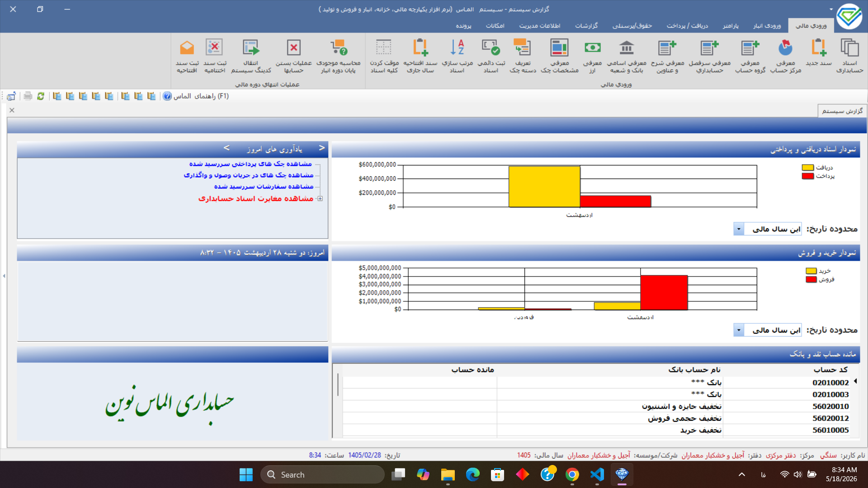Image resolution: width=868 pixels, height=488 pixels.
Task: Click the taskbar Search box
Action: [322, 474]
